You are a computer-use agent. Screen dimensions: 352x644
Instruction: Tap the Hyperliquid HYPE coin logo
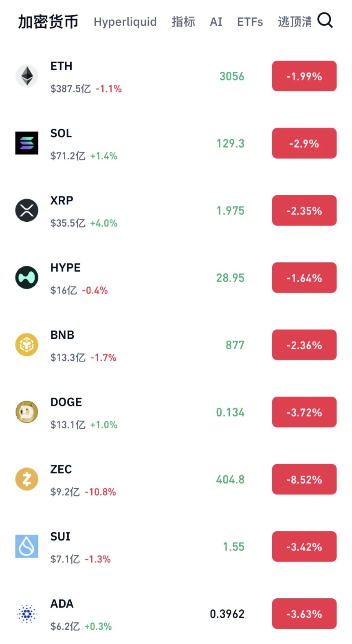[x=27, y=278]
